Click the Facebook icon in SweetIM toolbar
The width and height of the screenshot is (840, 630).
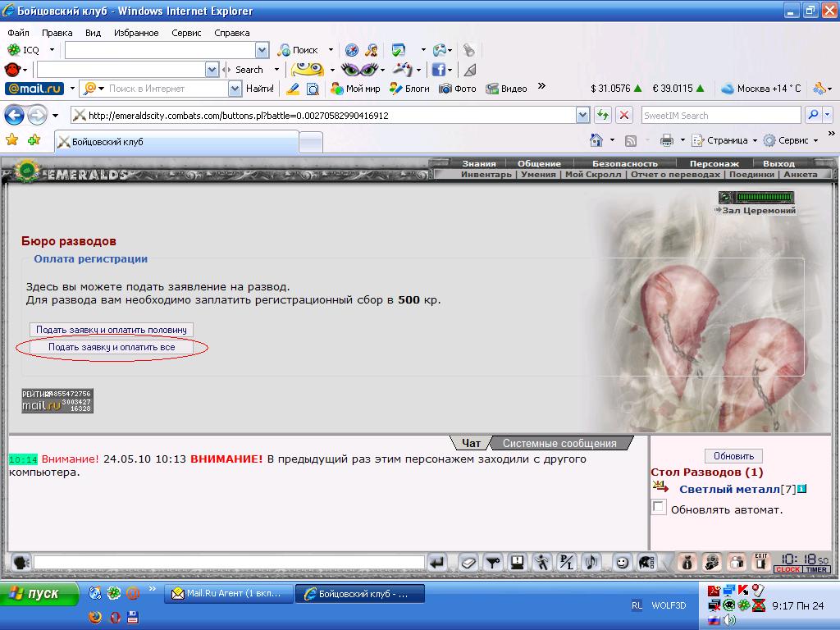tap(438, 70)
